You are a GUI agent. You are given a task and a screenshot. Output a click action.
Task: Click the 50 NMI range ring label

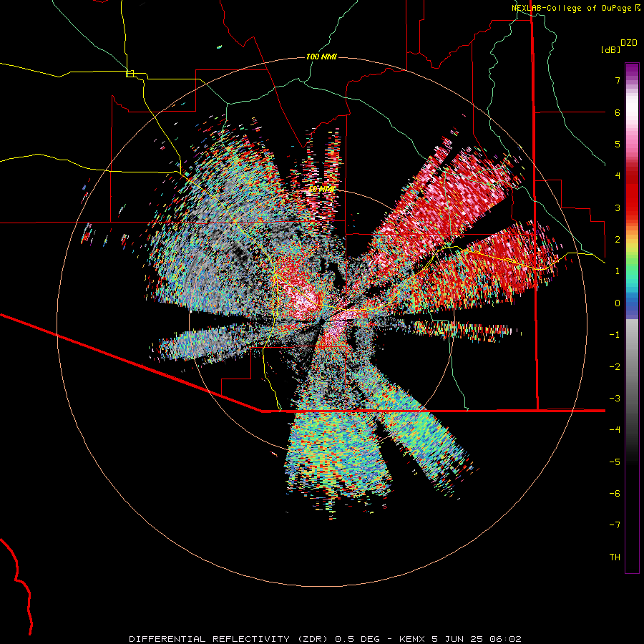(321, 189)
